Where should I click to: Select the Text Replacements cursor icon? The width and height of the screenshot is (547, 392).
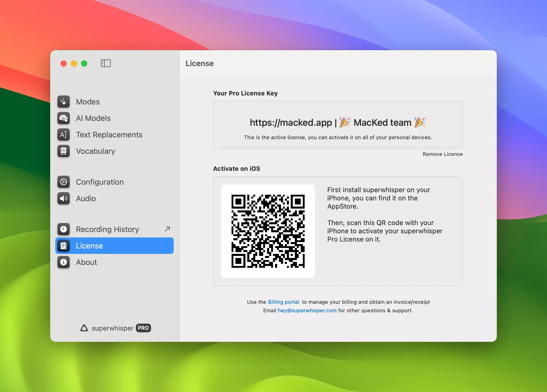(64, 135)
